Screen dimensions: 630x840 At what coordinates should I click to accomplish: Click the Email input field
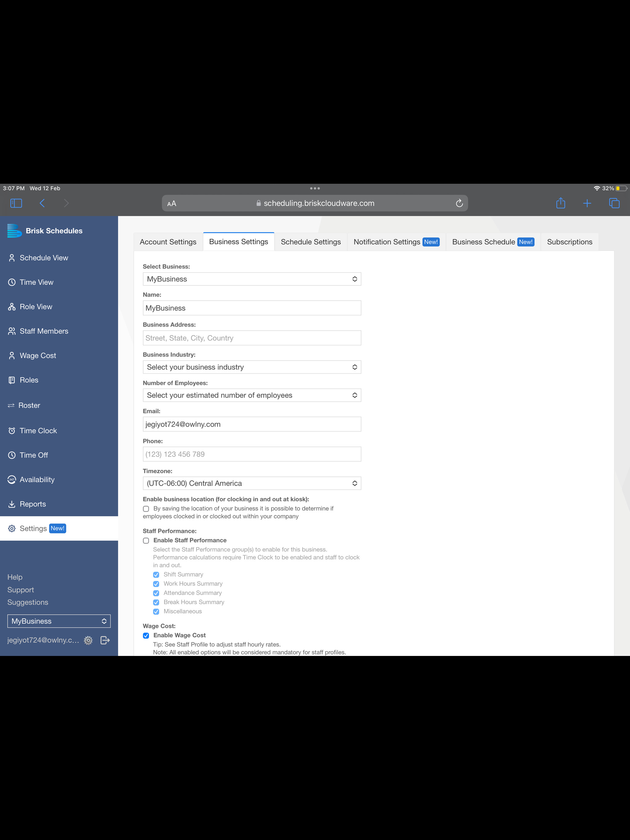(252, 424)
